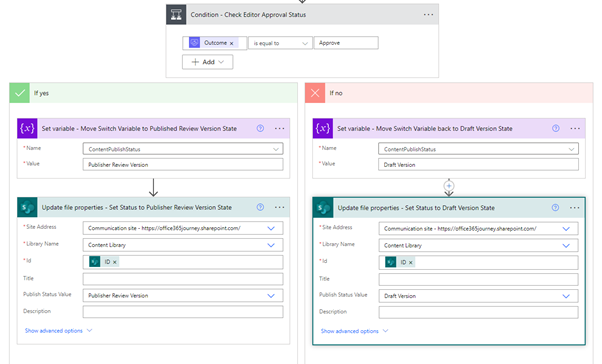
Task: Click Title field in Draft Version card
Action: tap(478, 279)
